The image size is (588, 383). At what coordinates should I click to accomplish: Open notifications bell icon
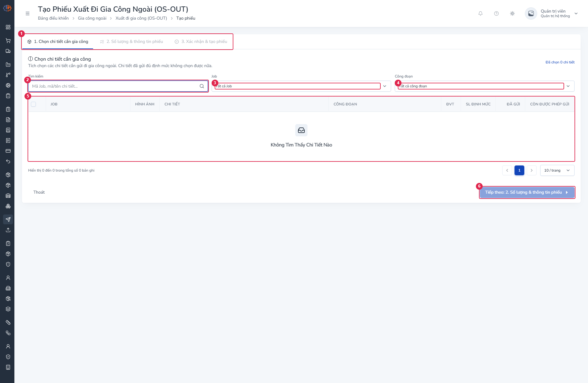tap(481, 13)
